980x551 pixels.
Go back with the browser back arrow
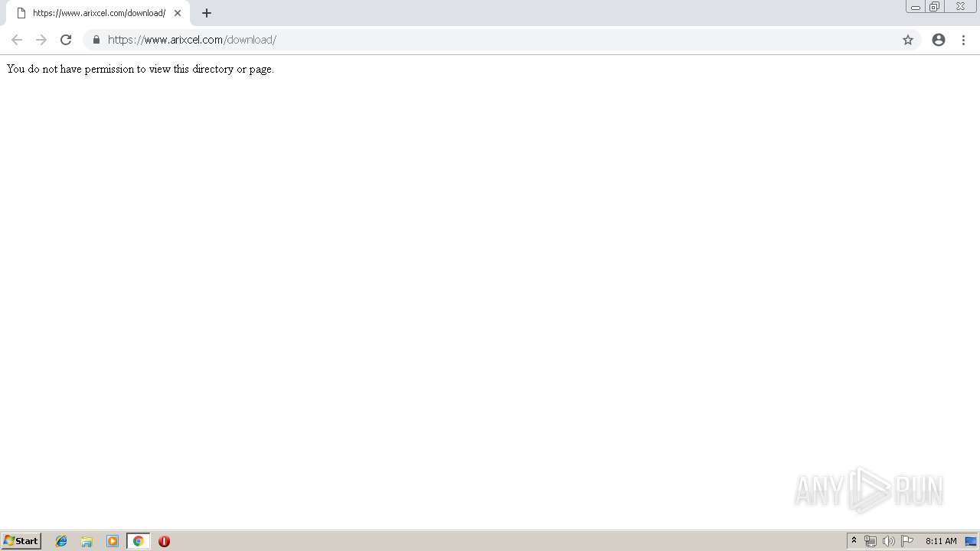[x=17, y=40]
